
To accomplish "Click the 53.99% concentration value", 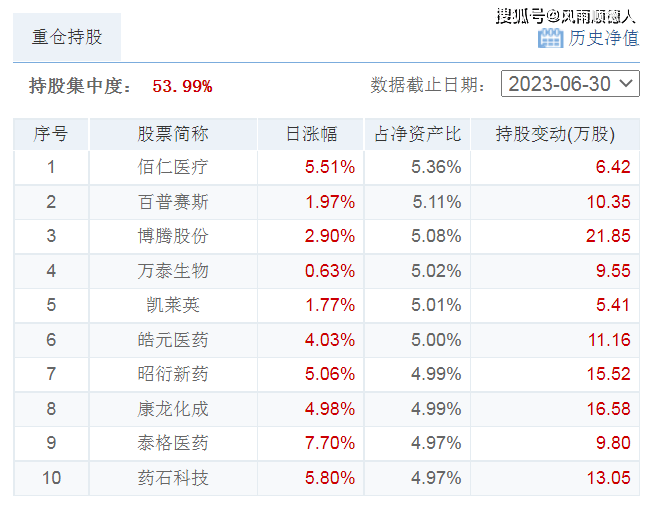I will tap(182, 86).
